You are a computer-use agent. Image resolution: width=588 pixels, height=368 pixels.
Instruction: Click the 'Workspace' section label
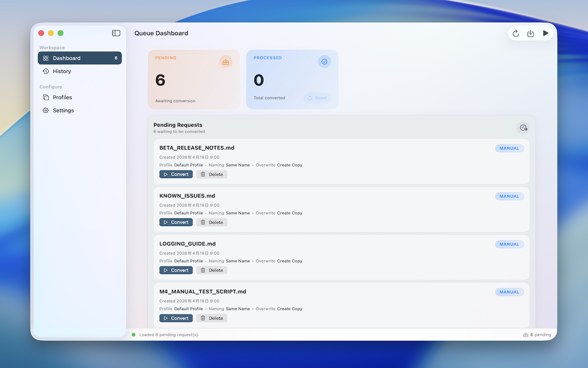tap(52, 48)
